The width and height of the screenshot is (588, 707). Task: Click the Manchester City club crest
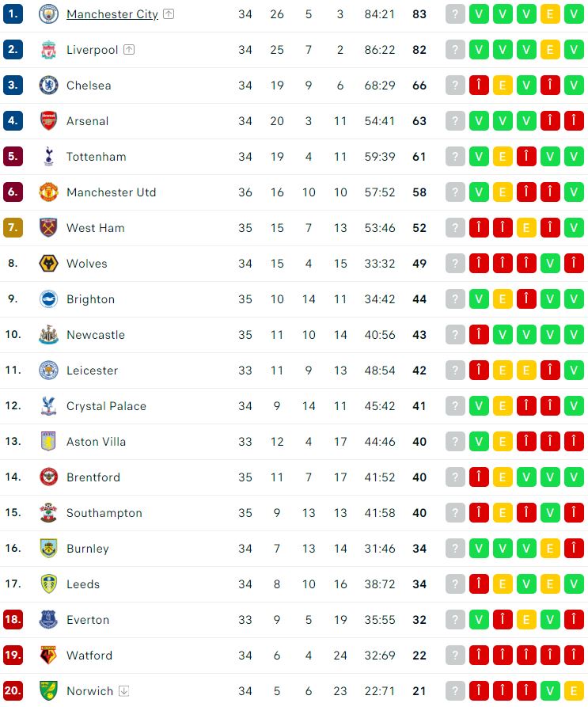(x=47, y=13)
